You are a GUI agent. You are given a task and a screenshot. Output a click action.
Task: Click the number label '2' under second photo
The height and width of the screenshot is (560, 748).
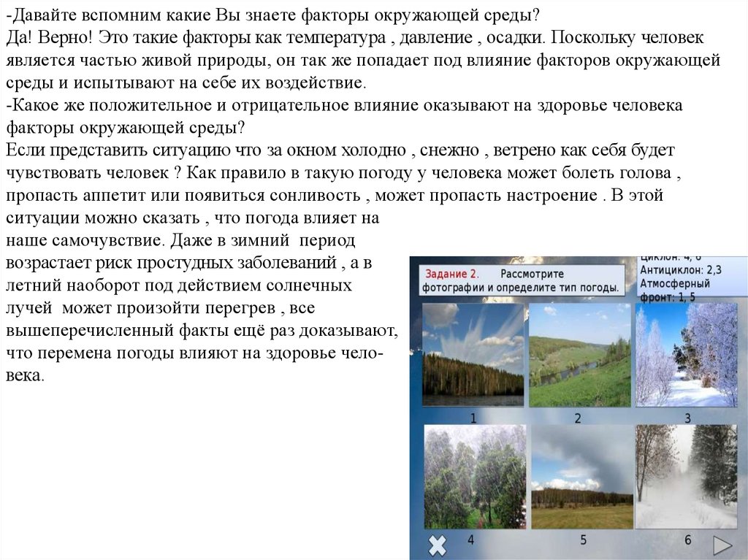(x=578, y=418)
